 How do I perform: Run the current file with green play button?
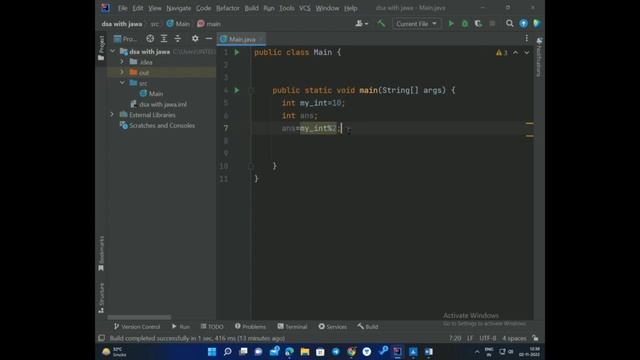451,24
